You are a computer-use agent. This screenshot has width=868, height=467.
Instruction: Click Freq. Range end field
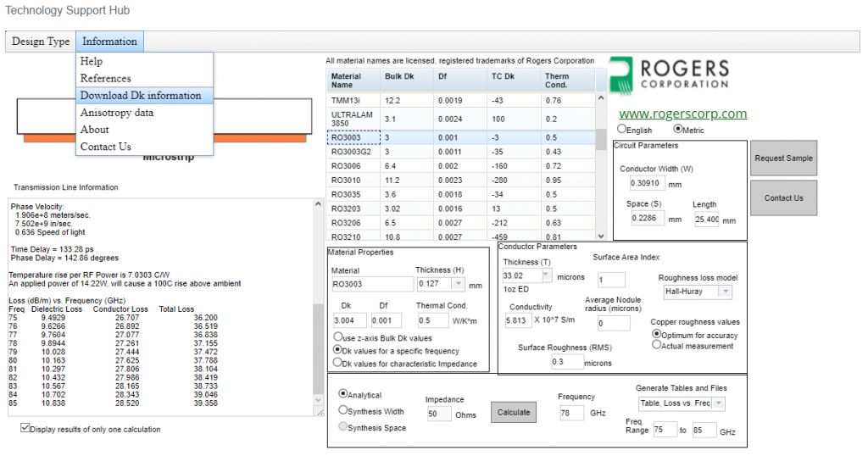tap(704, 430)
